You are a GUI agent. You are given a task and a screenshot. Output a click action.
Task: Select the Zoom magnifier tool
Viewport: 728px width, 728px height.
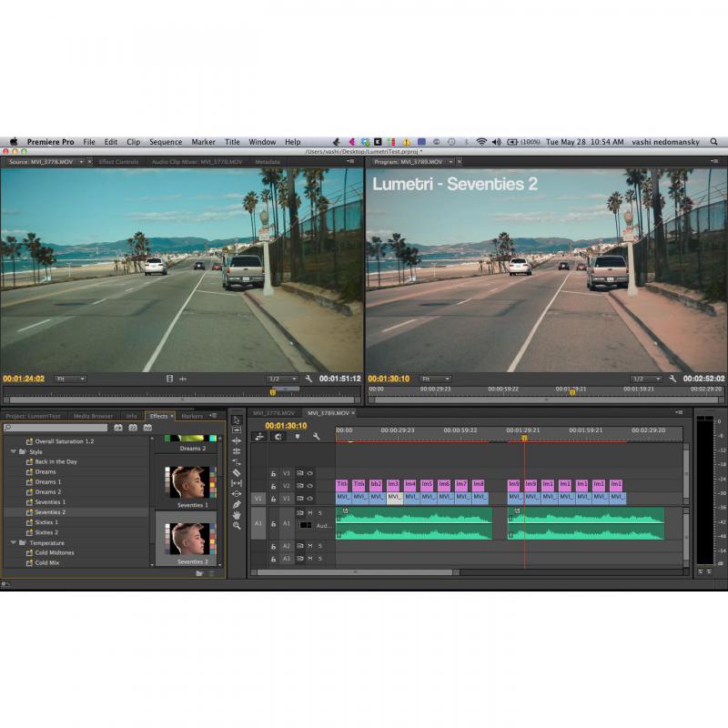point(237,526)
